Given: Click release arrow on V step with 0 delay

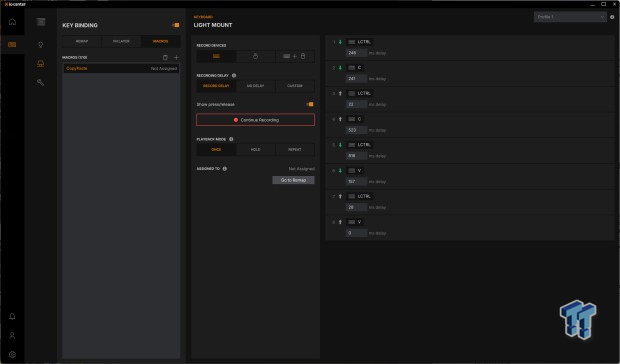Looking at the screenshot, I should 340,222.
